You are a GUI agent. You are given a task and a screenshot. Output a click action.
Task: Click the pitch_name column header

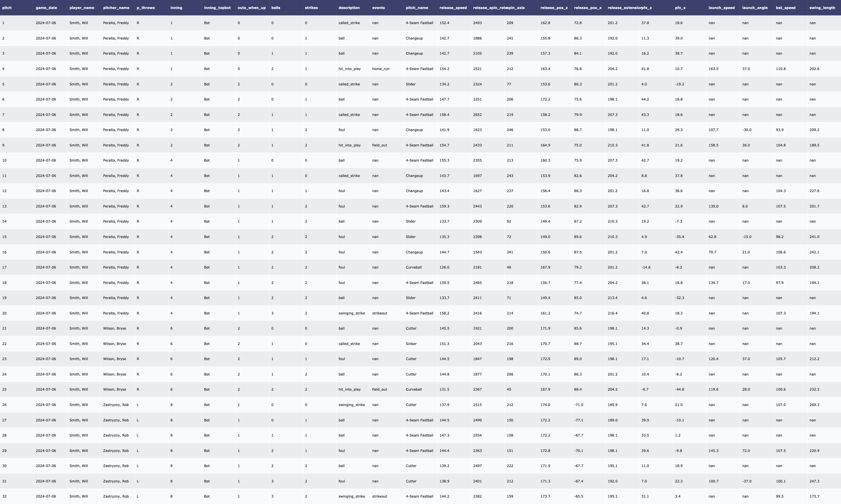tap(417, 8)
